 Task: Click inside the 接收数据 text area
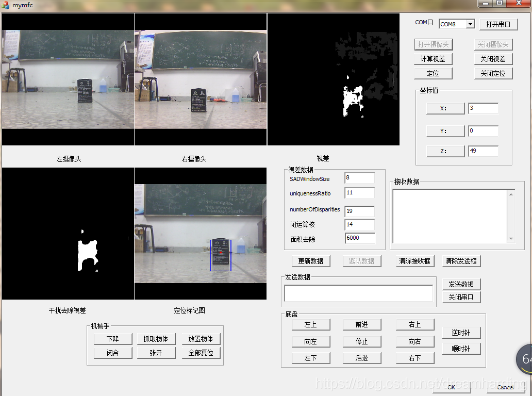click(x=450, y=216)
